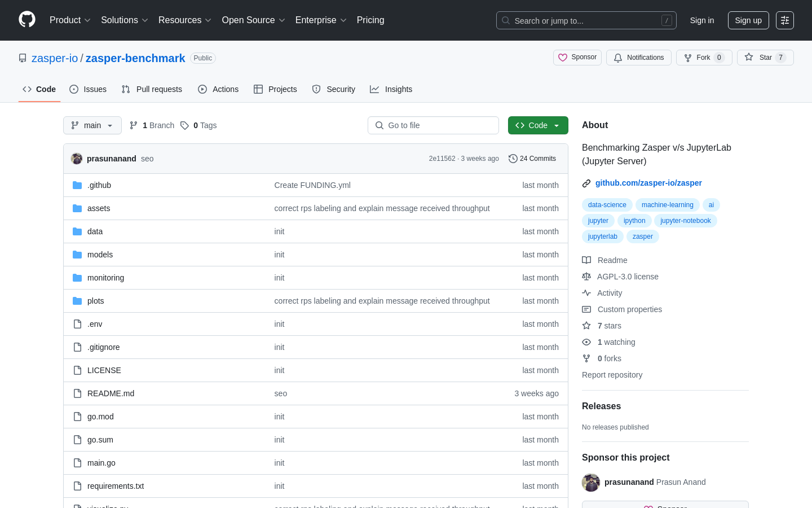Select the Code tab
Screen dimensions: 812x508
tap(39, 89)
